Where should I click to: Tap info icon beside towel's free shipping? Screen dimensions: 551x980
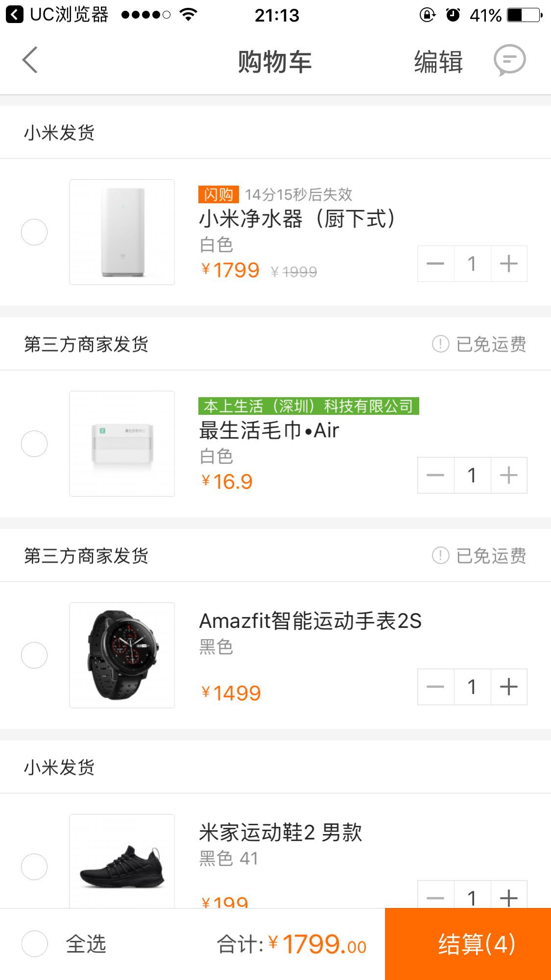click(440, 344)
